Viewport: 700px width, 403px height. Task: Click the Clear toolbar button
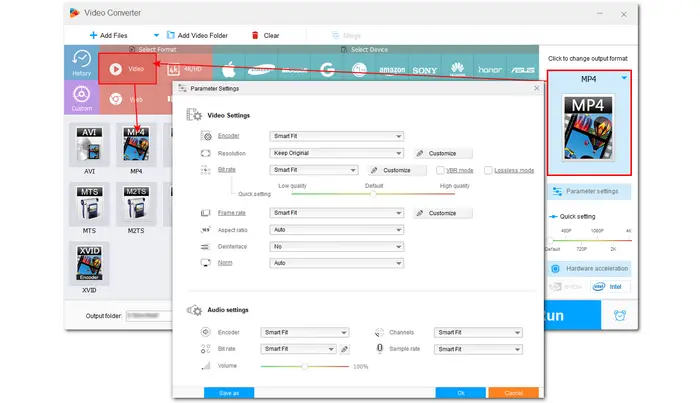(x=266, y=35)
